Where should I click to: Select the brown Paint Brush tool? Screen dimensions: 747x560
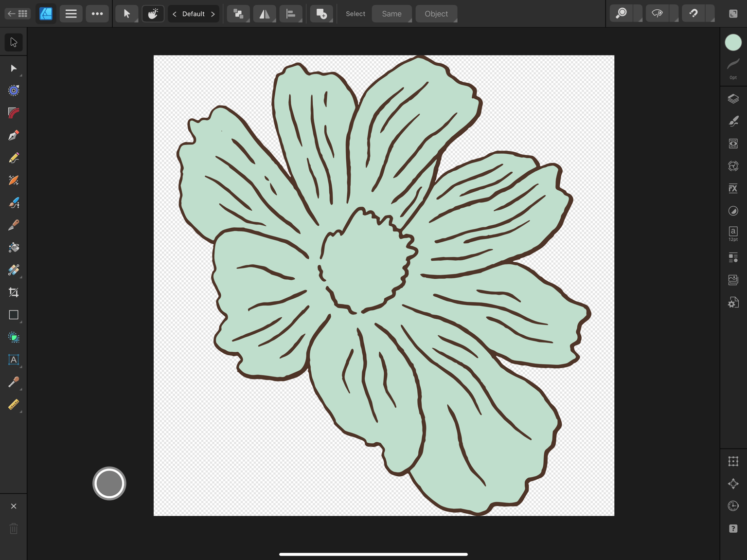(x=14, y=225)
